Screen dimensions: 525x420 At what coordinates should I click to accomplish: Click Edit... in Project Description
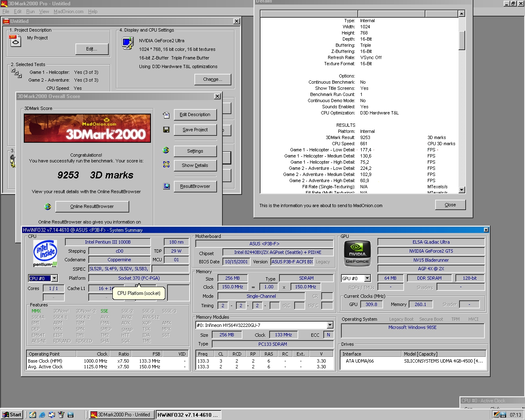92,49
